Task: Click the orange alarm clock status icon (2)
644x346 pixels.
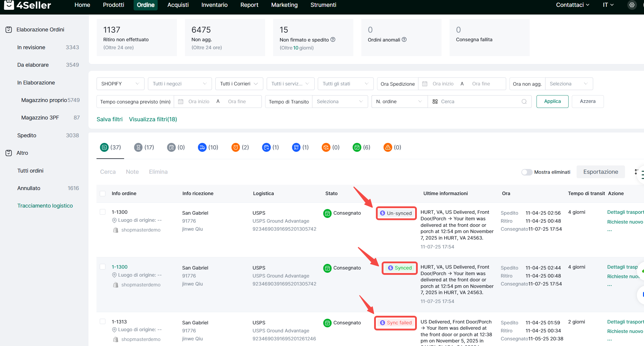Action: click(235, 147)
